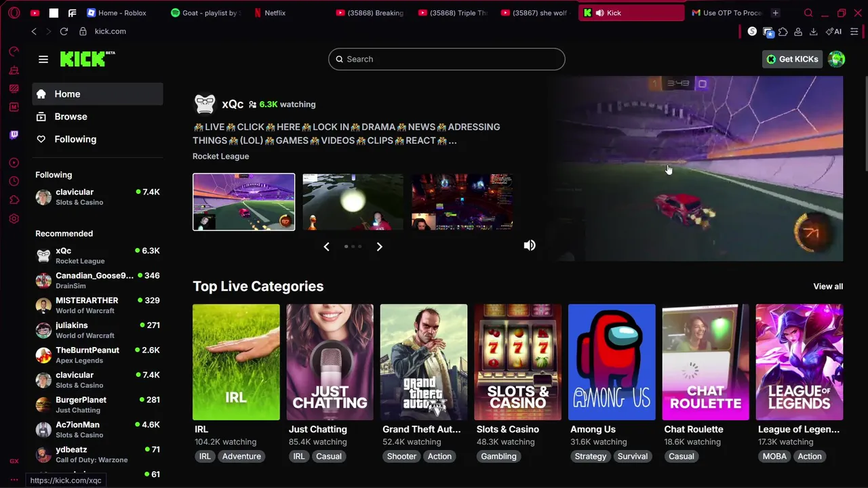The image size is (868, 488).
Task: Show next featured stream
Action: [379, 247]
